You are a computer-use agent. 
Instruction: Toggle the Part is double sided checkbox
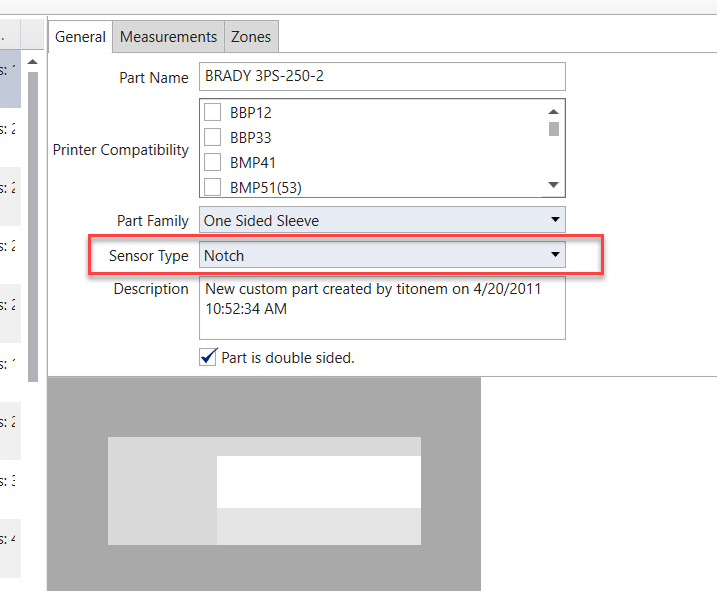click(208, 357)
